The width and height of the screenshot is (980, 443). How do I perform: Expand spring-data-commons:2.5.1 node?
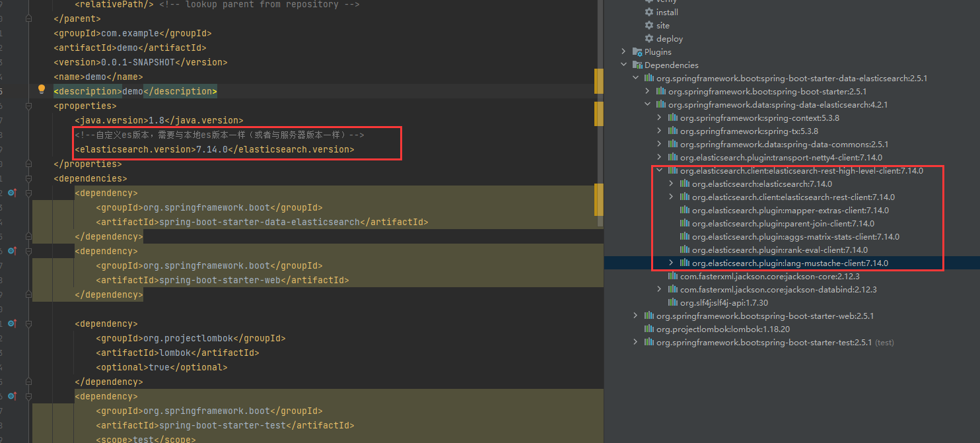pos(659,144)
